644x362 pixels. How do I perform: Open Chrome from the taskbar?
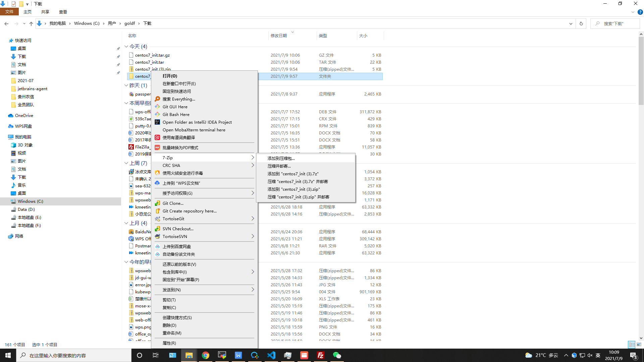pos(206,355)
